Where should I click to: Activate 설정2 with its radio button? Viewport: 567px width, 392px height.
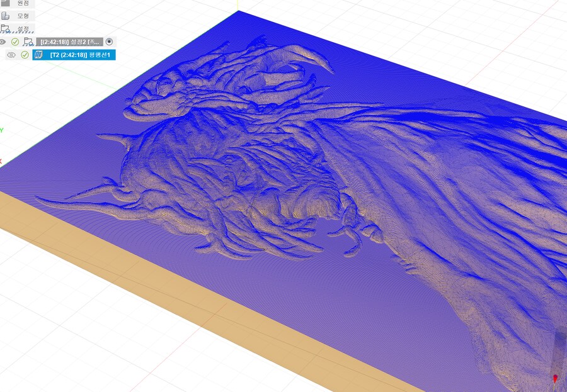110,42
